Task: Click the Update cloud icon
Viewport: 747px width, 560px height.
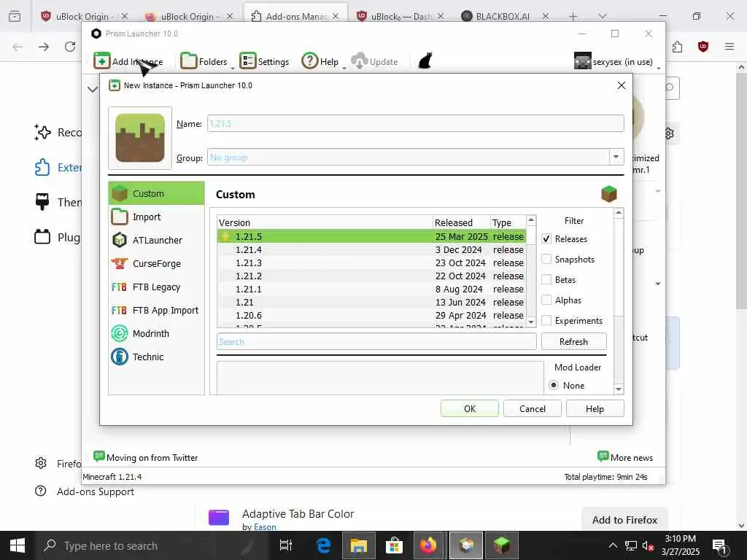Action: click(x=359, y=61)
